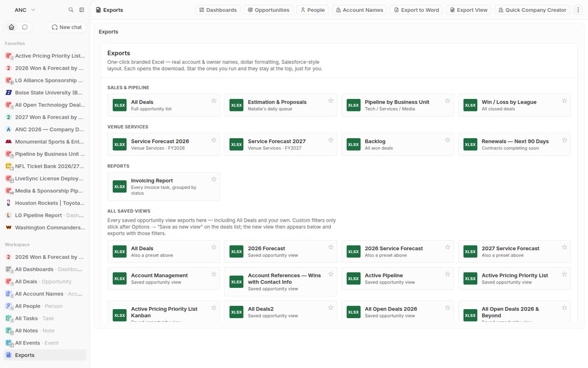Open All Events in Workspace
Image resolution: width=588 pixels, height=368 pixels.
(45, 343)
